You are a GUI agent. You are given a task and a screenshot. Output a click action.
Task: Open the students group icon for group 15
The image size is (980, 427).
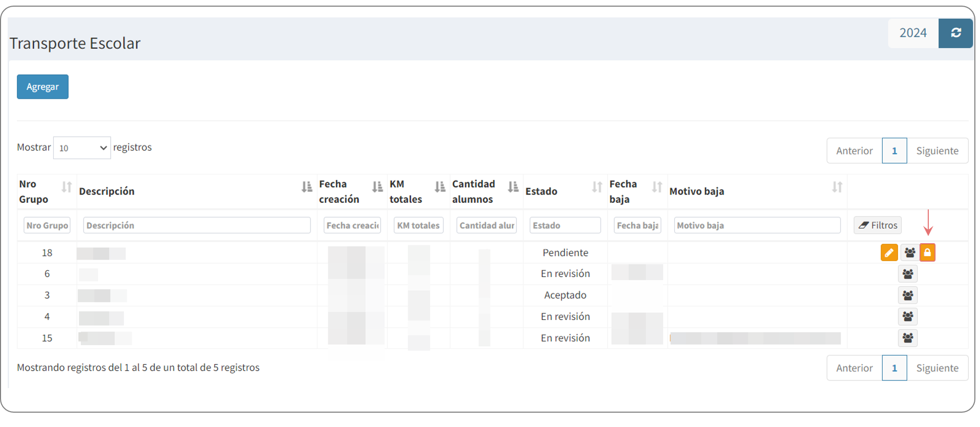pos(907,338)
